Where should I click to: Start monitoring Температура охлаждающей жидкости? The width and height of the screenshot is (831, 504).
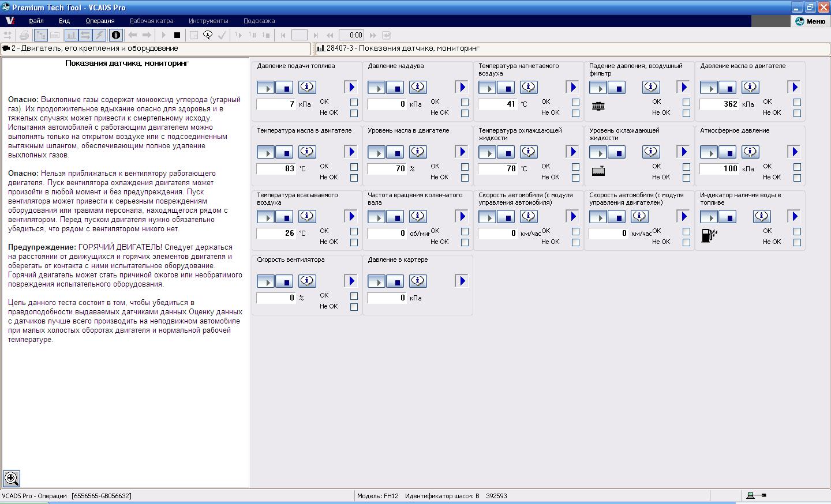coord(487,152)
